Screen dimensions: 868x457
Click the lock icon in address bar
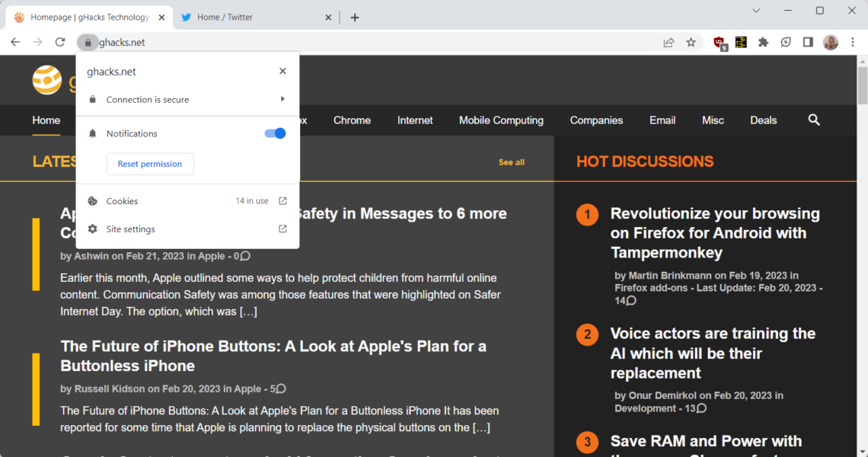click(x=88, y=43)
